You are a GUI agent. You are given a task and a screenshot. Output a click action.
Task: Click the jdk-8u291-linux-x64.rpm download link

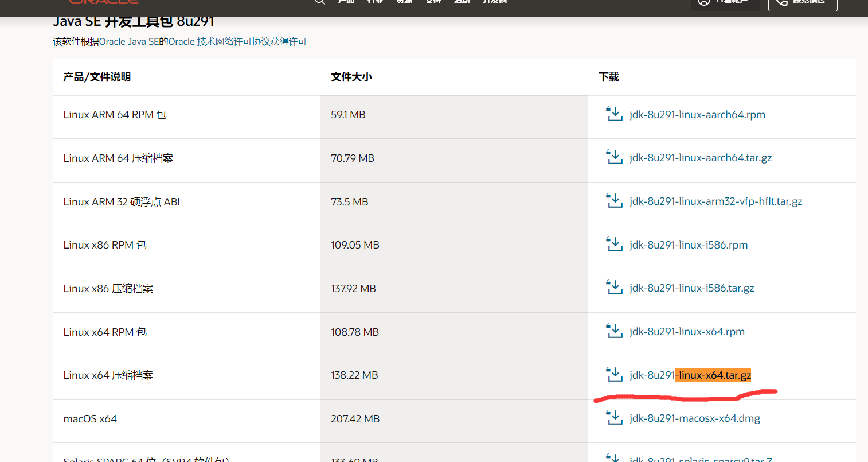[x=687, y=331]
